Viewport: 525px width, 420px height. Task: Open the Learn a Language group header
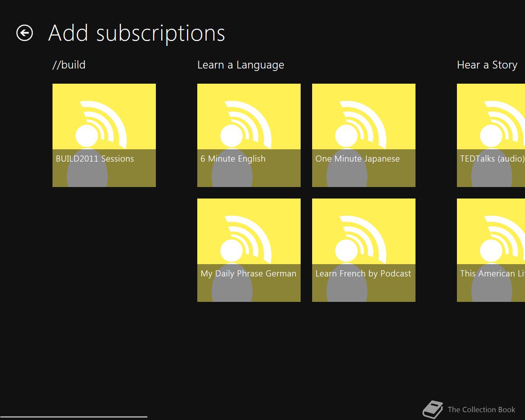coord(241,65)
